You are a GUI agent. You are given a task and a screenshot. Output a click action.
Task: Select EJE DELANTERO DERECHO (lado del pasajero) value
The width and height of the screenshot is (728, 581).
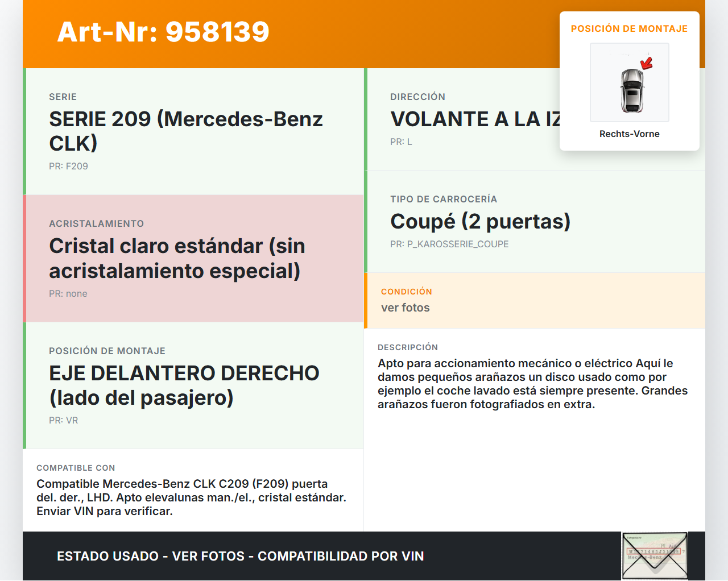tap(184, 385)
